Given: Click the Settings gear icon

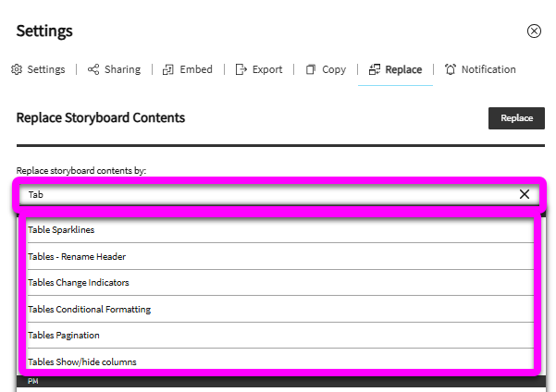Looking at the screenshot, I should [17, 69].
